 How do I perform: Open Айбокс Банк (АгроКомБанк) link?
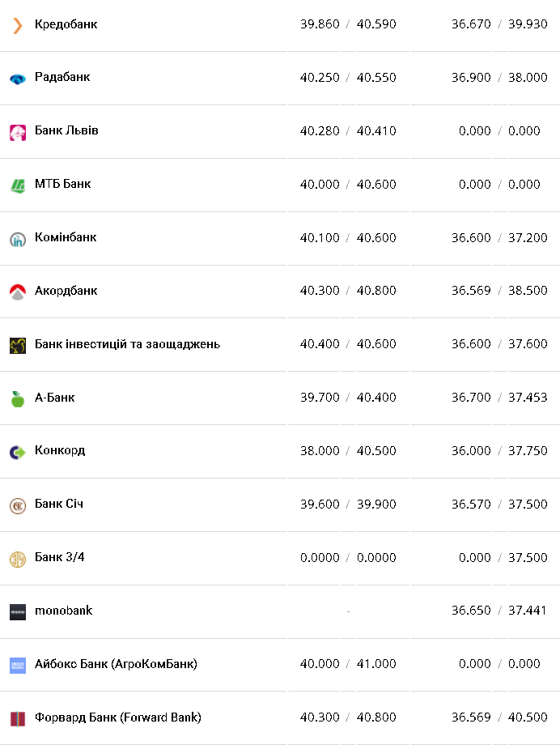click(116, 664)
